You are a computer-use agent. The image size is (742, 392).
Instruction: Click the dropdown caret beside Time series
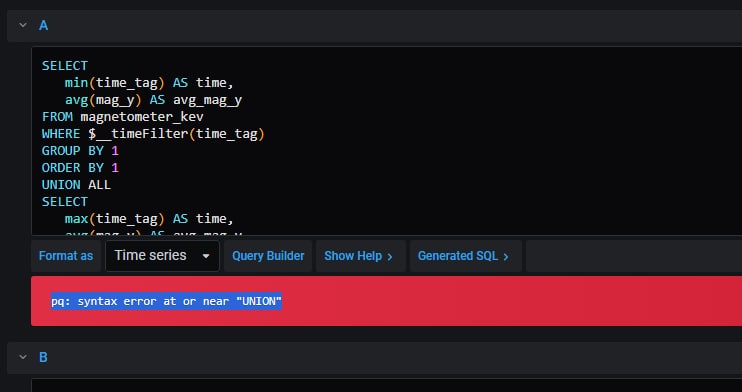[206, 256]
